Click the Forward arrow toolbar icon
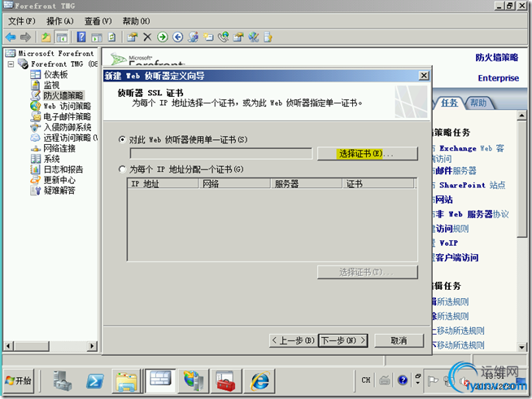532x399 pixels. pyautogui.click(x=25, y=37)
